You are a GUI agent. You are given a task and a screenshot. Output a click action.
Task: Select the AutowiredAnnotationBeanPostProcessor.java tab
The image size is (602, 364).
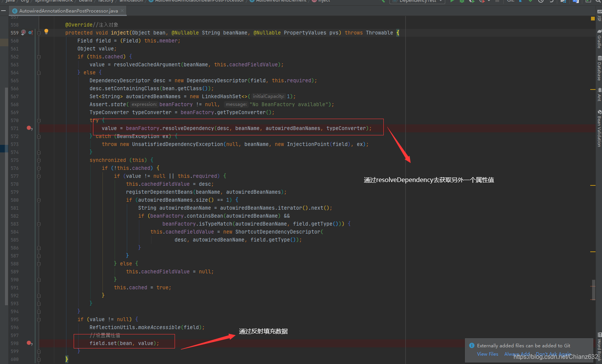pyautogui.click(x=68, y=11)
